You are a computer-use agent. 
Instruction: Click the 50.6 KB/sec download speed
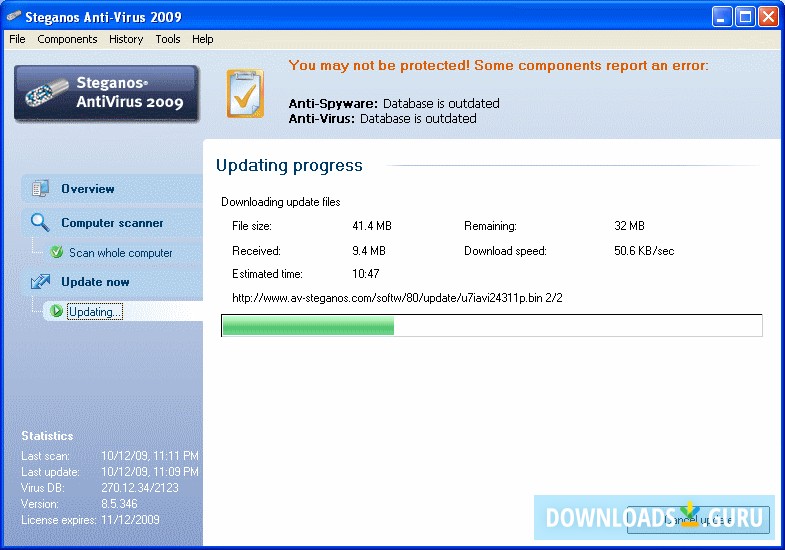(644, 251)
